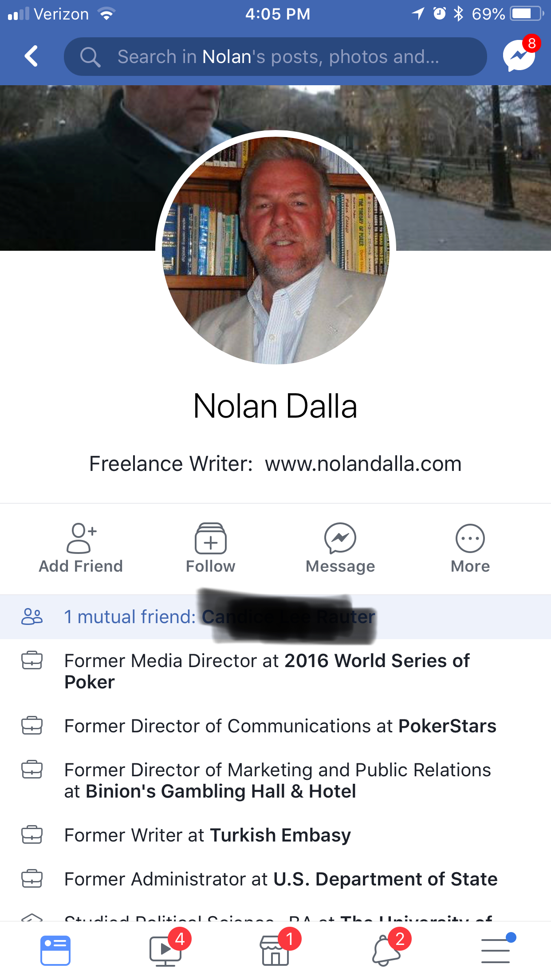This screenshot has width=551, height=980.
Task: Open Turkish Embasy work entry
Action: click(x=280, y=835)
